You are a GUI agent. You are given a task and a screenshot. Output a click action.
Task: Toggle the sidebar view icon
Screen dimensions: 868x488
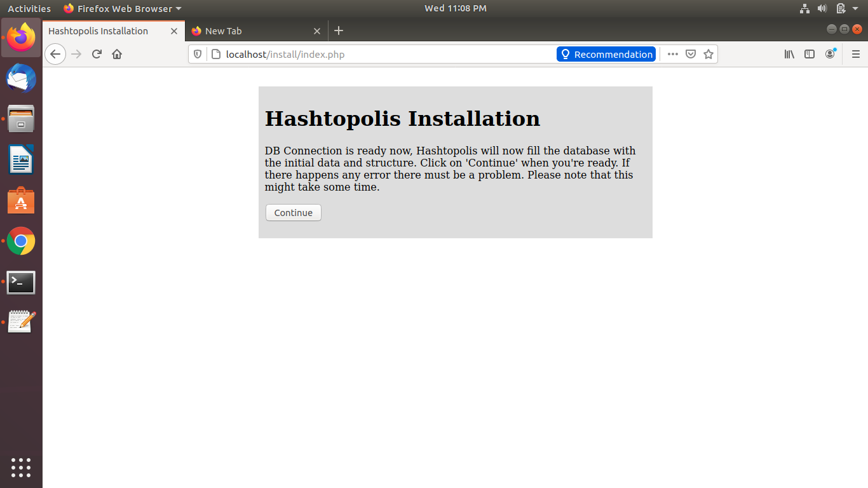(810, 54)
